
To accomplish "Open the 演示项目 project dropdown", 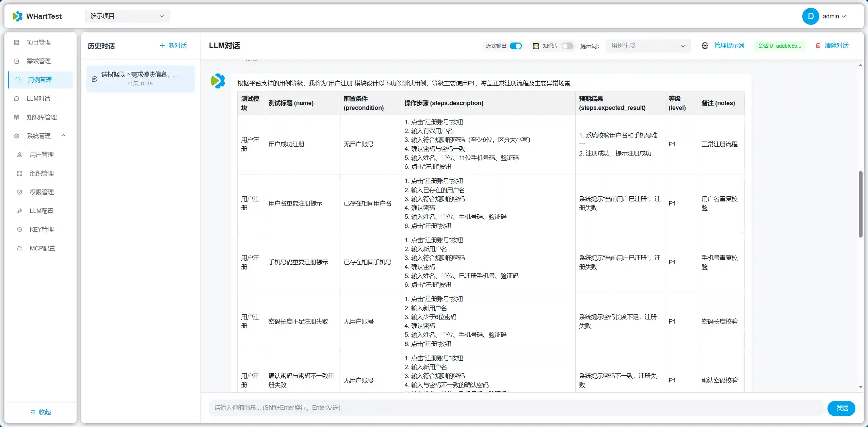I will pyautogui.click(x=127, y=16).
